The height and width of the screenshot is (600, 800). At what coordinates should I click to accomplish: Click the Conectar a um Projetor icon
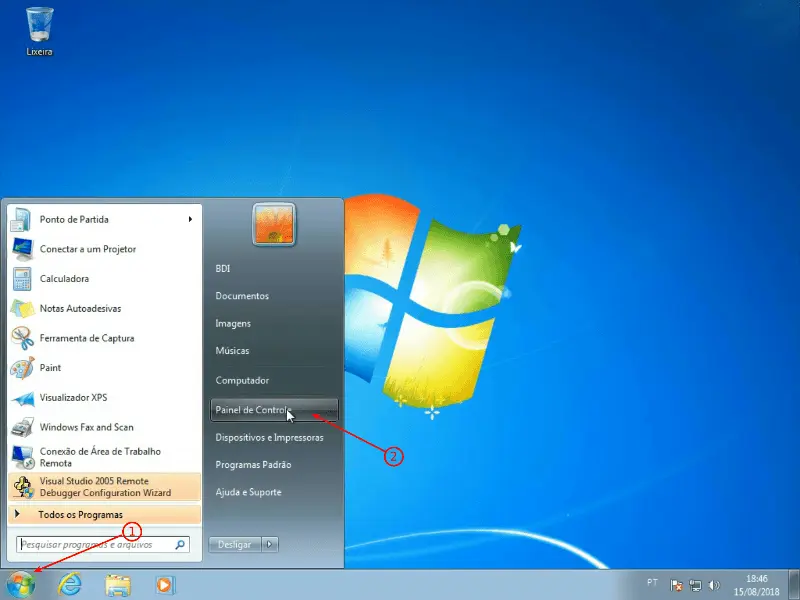coord(22,249)
